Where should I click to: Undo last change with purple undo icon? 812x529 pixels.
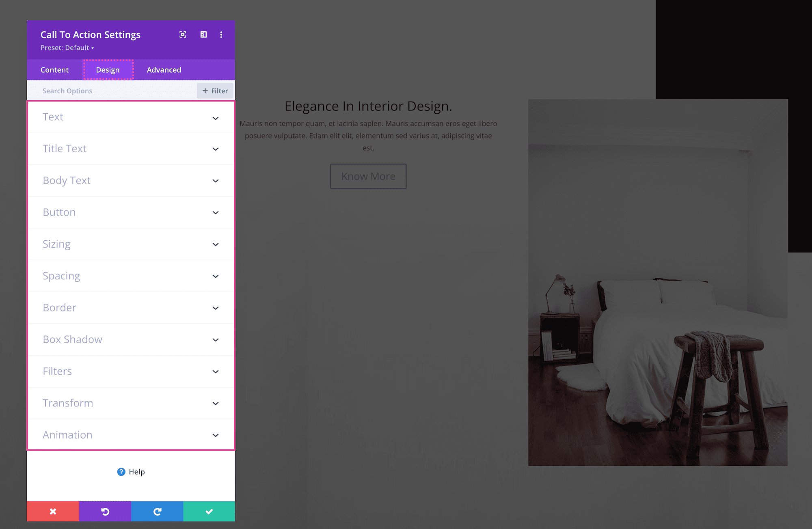point(105,511)
